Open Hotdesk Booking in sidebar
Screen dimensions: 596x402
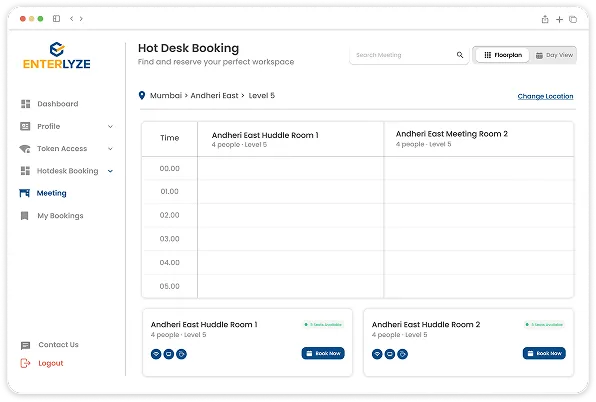click(x=67, y=171)
